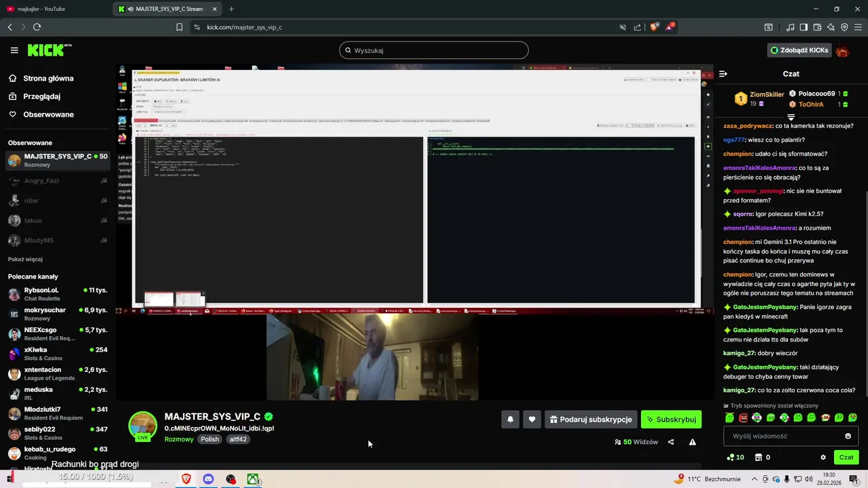Open kebab_u_rudego recommended channel

tap(58, 453)
